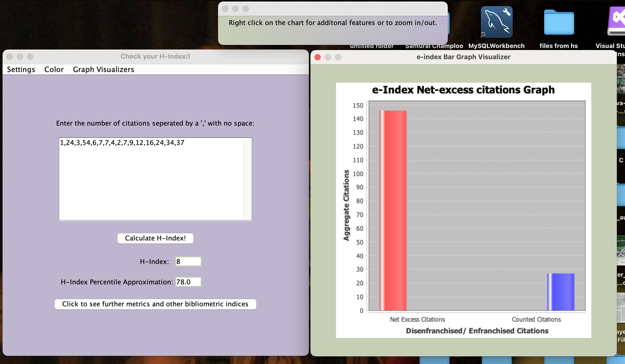Close the e-index Bar Graph Visualizer window
The width and height of the screenshot is (625, 364).
click(x=318, y=57)
